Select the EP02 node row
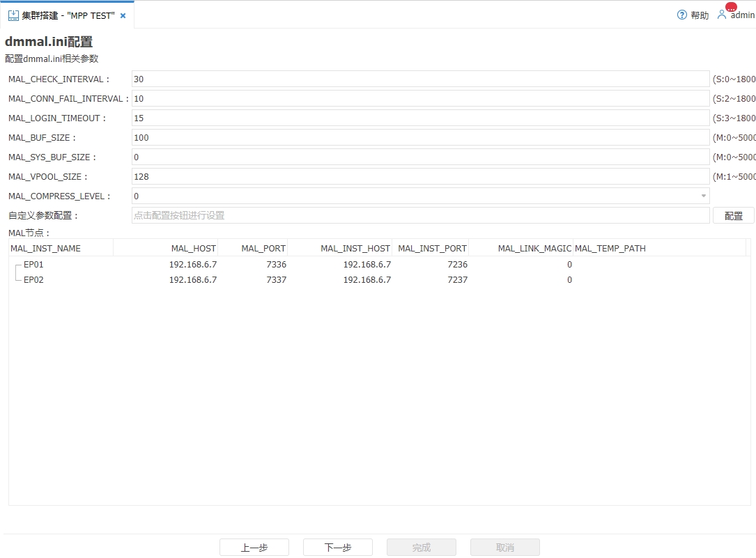The width and height of the screenshot is (756, 558). (34, 280)
